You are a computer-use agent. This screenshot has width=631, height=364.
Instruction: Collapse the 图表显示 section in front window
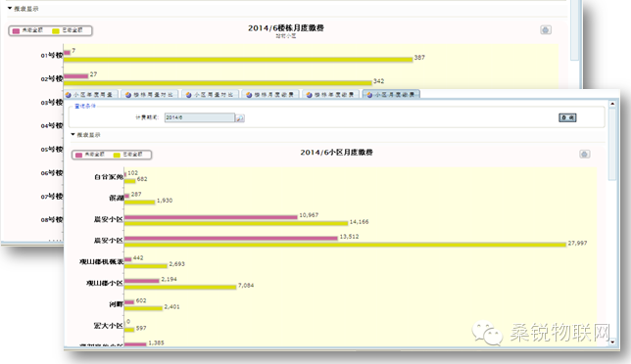tap(85, 135)
